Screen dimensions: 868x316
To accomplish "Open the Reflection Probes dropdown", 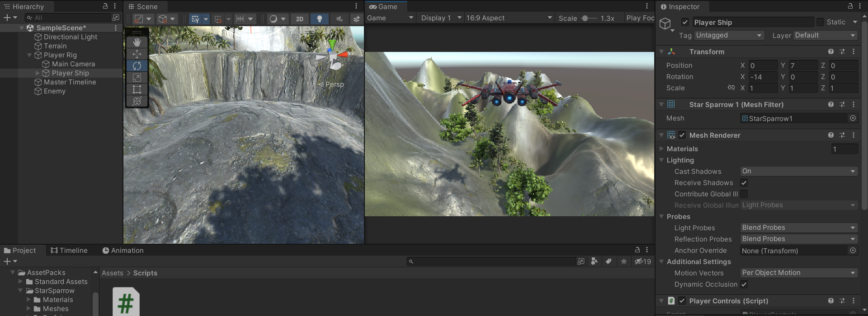I will point(799,239).
